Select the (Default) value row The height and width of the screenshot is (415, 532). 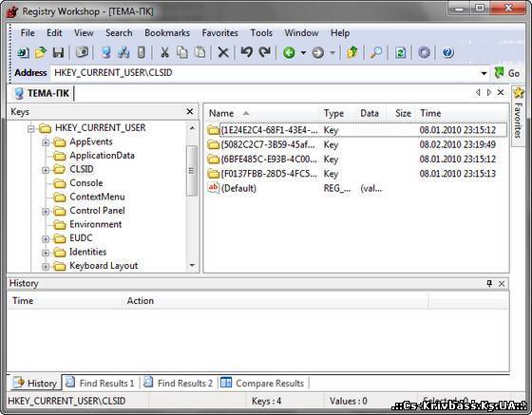(x=356, y=188)
